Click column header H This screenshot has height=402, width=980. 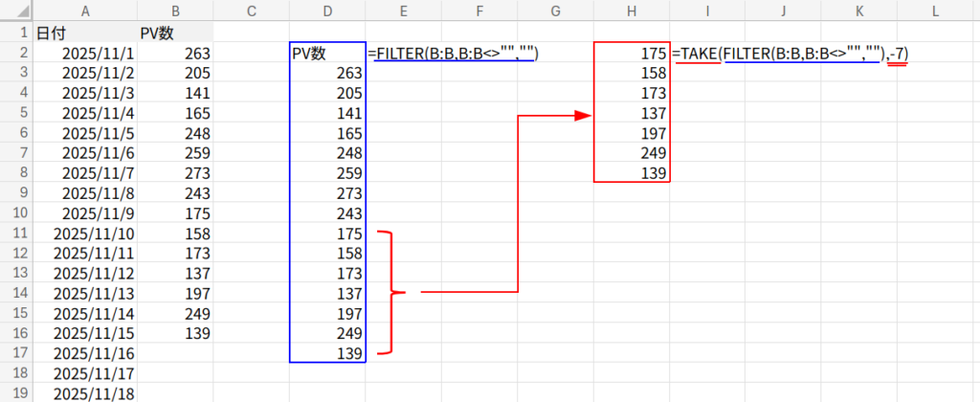[x=632, y=11]
